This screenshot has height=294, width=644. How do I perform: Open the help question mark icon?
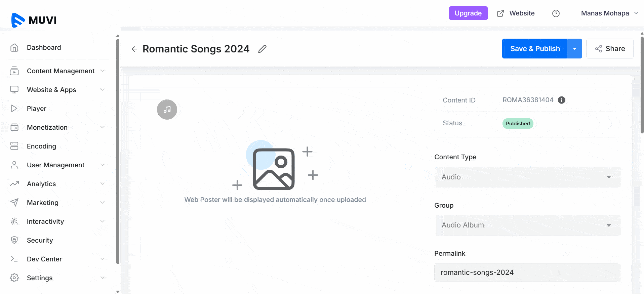coord(556,13)
